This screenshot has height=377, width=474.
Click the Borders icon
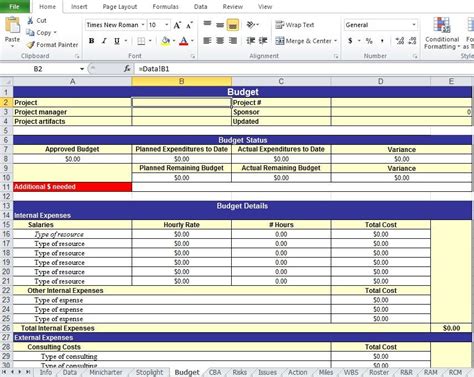point(141,41)
